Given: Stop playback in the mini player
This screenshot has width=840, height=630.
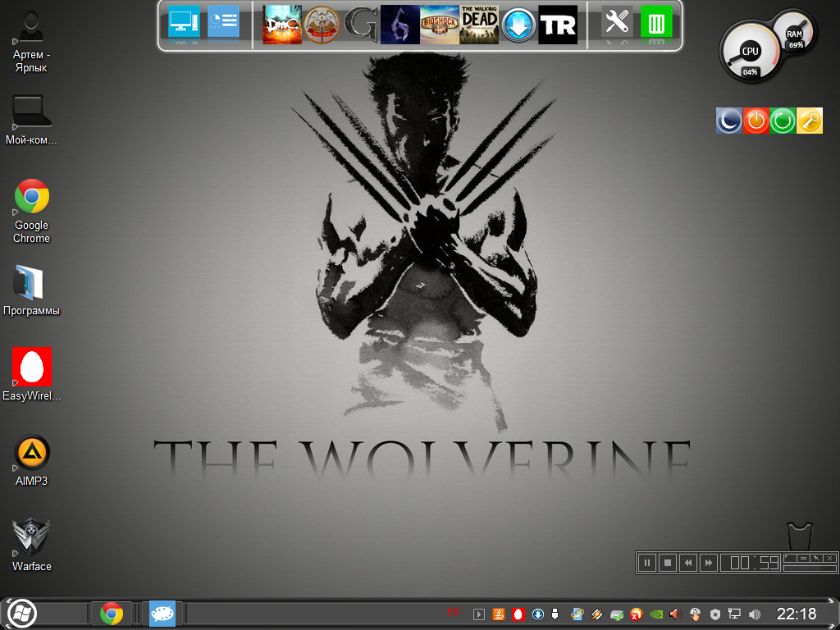Looking at the screenshot, I should [668, 563].
